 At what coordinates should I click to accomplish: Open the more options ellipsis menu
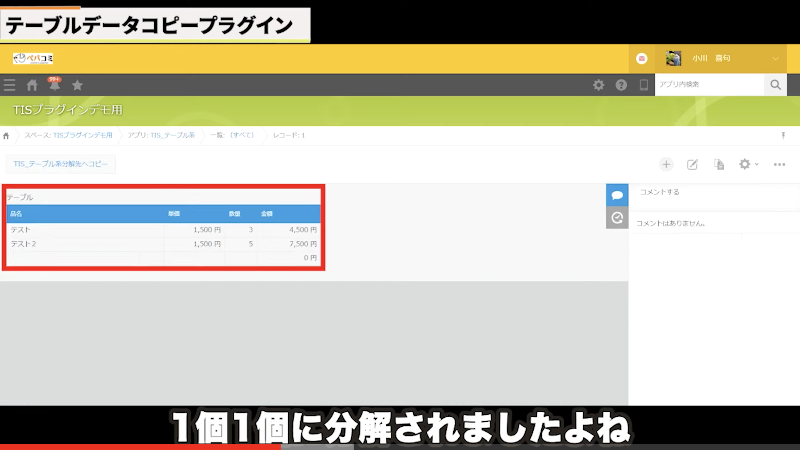click(779, 164)
